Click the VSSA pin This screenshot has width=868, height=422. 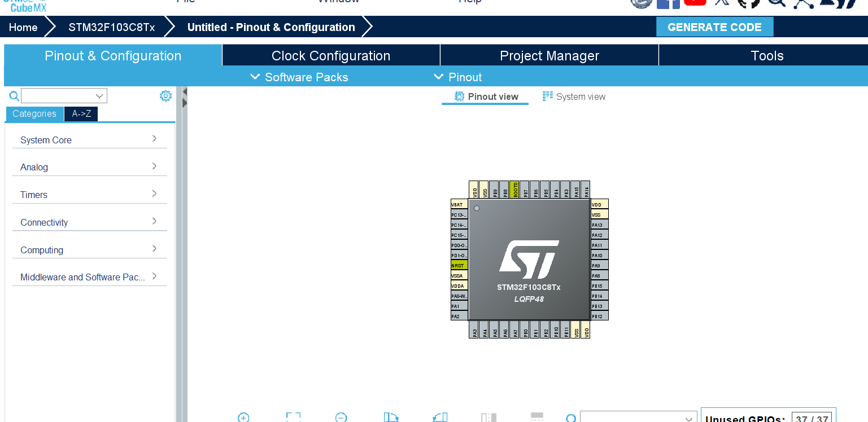459,275
